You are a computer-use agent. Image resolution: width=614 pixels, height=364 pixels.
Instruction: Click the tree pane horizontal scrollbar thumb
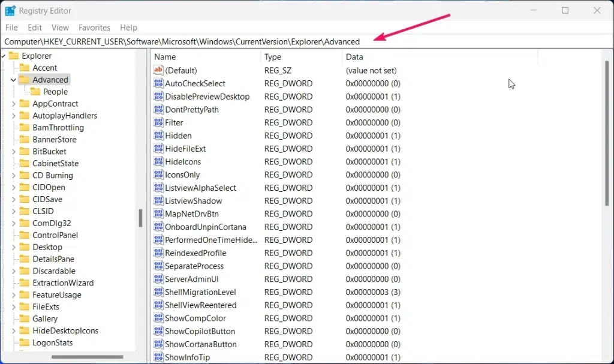(88, 357)
